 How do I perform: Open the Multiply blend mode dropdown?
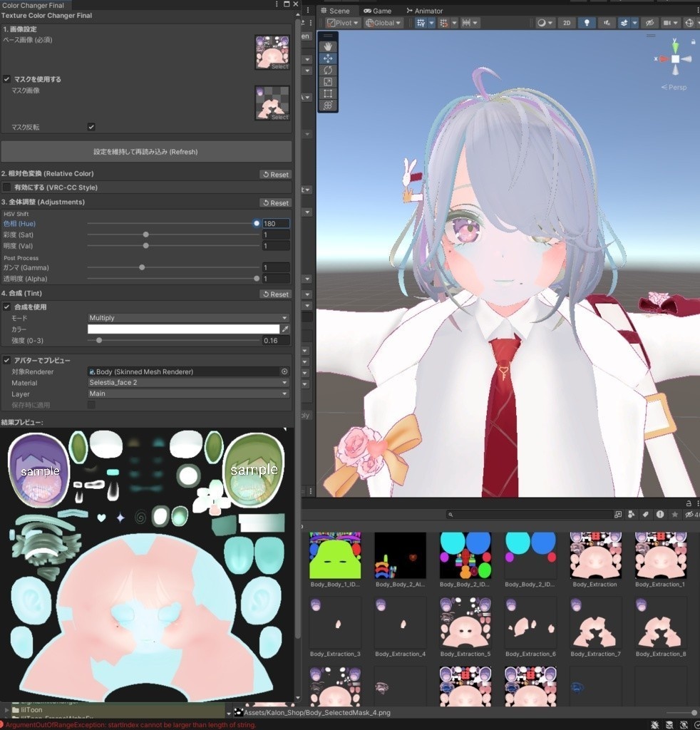coord(188,317)
